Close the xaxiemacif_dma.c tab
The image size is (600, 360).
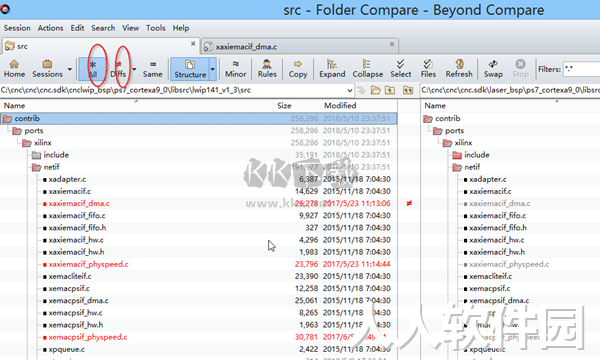[392, 44]
